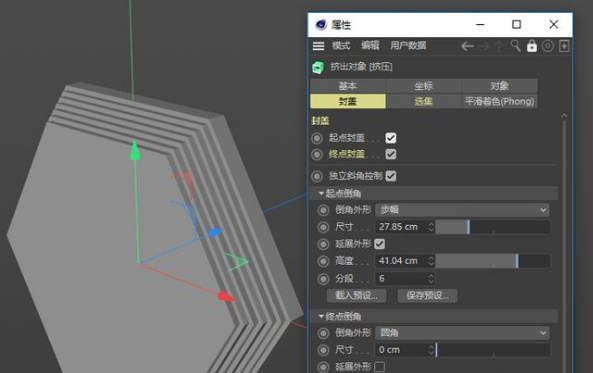
Task: Click the animation dot beside 高度
Action: coord(323,261)
